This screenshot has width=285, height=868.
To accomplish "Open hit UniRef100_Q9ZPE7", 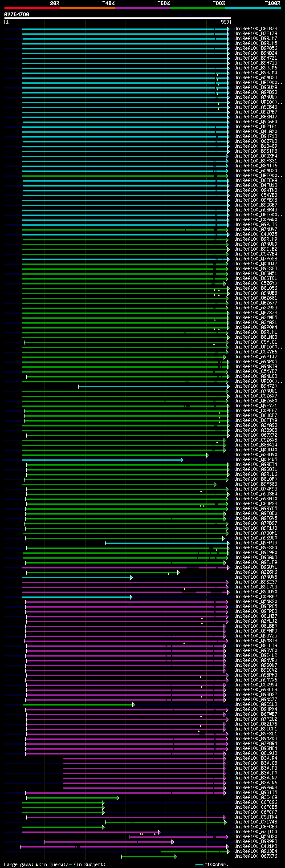I will pos(256,112).
